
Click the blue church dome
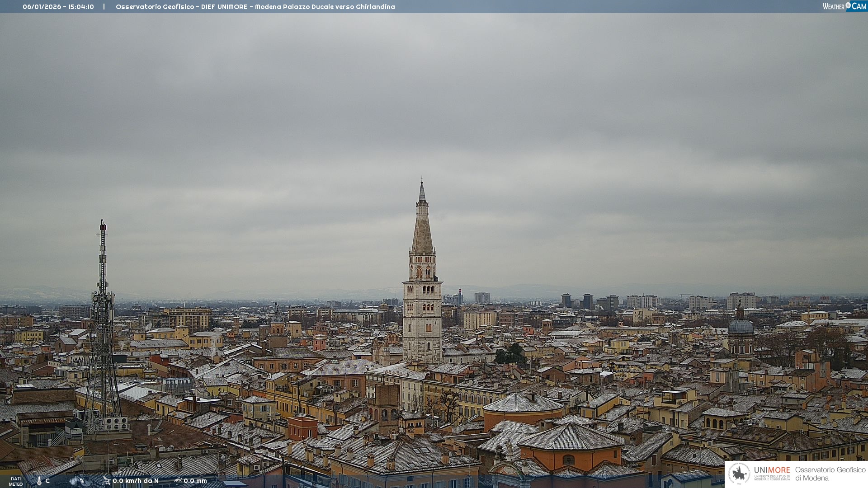tap(741, 326)
